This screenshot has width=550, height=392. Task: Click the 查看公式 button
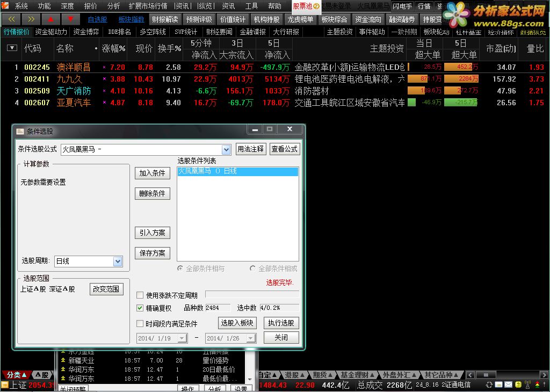[x=285, y=149]
